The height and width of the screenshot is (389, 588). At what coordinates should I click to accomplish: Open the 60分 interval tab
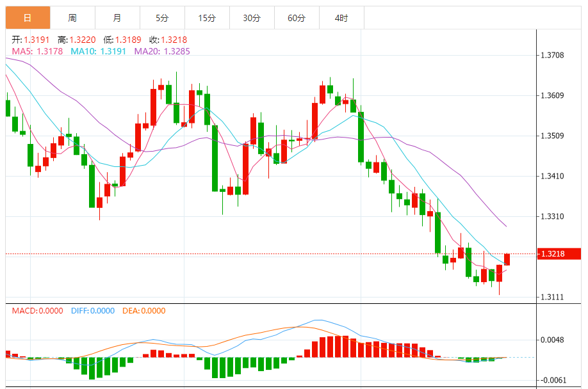point(297,18)
